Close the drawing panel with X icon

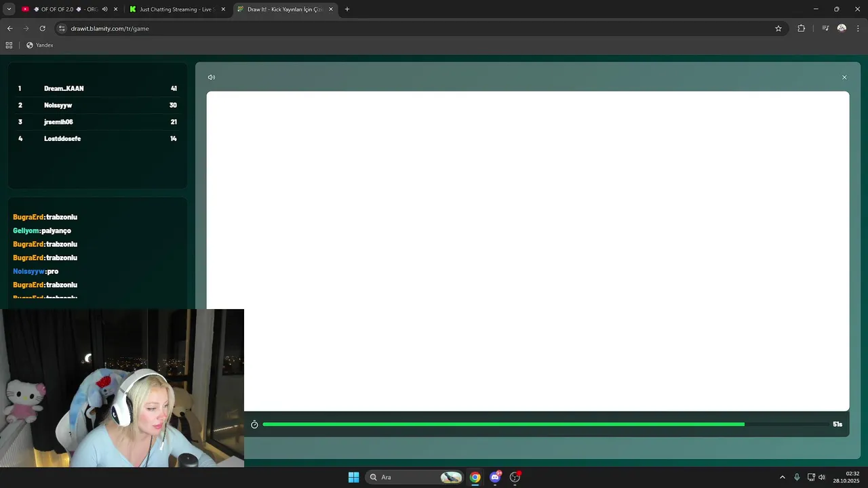844,77
